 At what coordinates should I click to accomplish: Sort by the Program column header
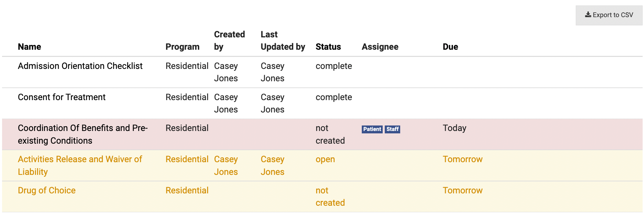click(x=182, y=47)
